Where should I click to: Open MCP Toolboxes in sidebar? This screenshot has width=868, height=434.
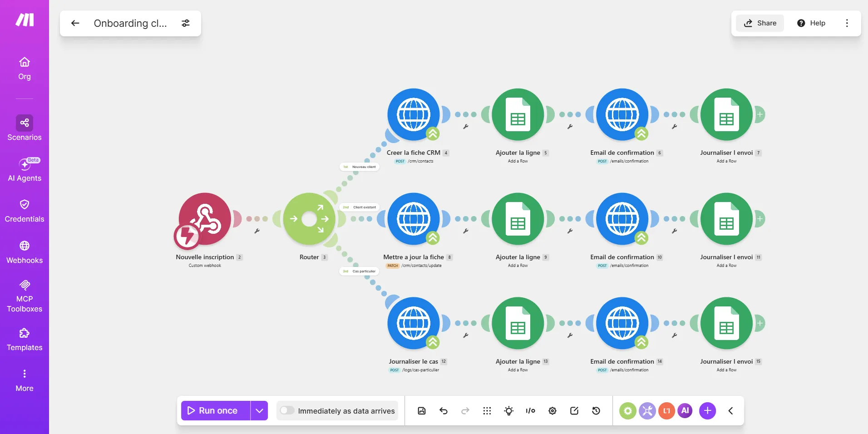pos(25,296)
